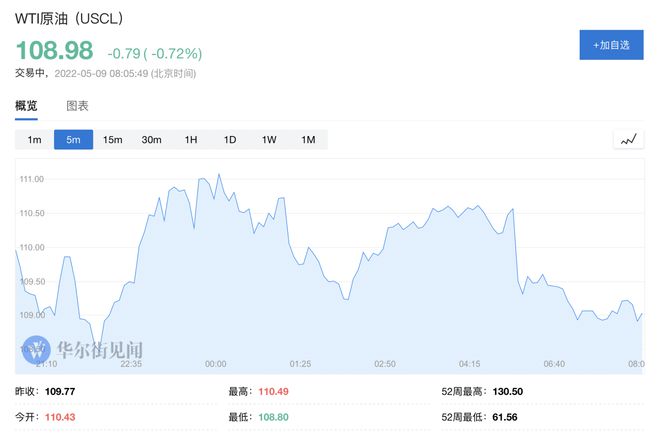Viewport: 660px width, 433px height.
Task: Choose the 15m chart interval
Action: [x=112, y=140]
